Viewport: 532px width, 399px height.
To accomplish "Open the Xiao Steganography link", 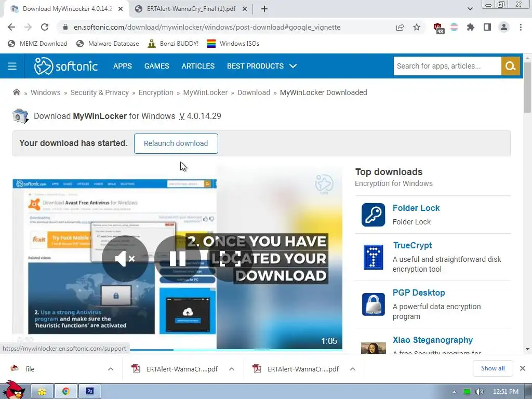I will (433, 340).
